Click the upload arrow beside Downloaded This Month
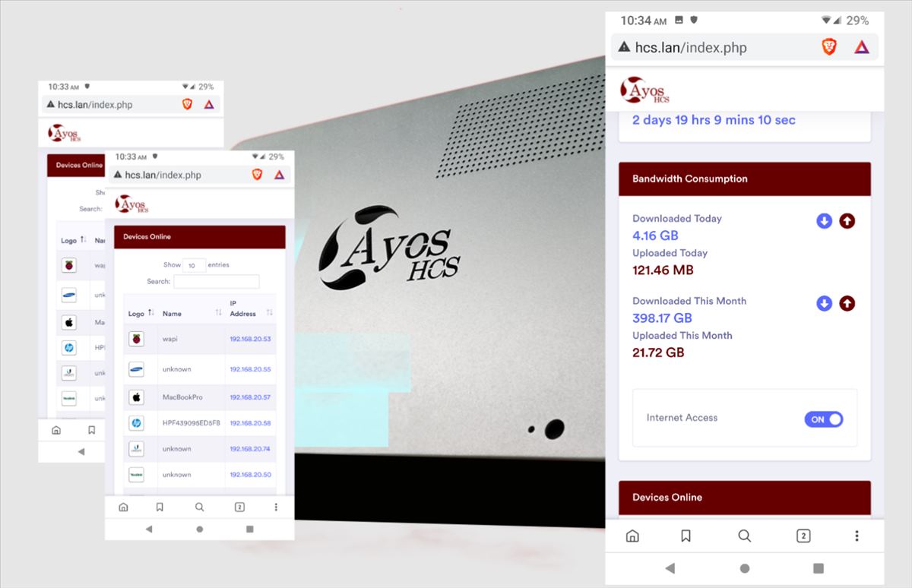Image resolution: width=912 pixels, height=588 pixels. pyautogui.click(x=847, y=304)
